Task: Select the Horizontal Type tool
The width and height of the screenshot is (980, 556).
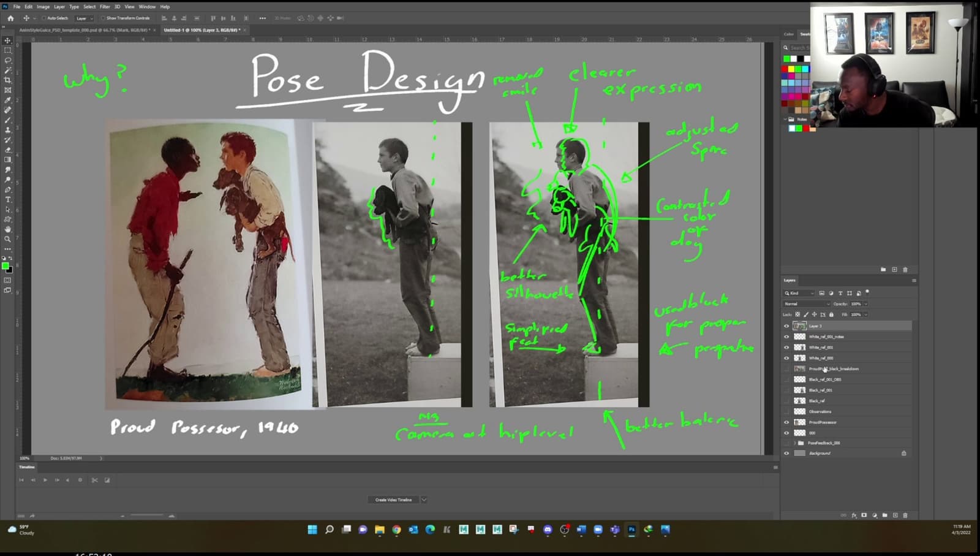Action: pyautogui.click(x=8, y=199)
